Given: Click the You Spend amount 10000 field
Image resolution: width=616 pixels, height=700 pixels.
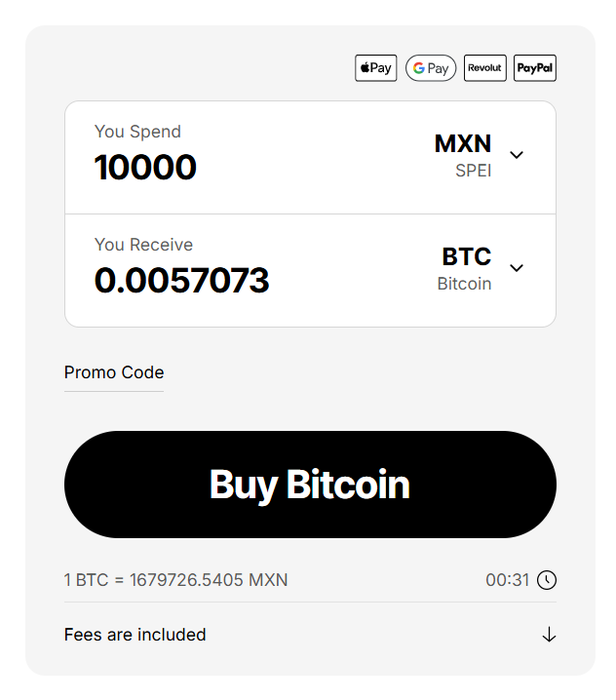Looking at the screenshot, I should [146, 168].
